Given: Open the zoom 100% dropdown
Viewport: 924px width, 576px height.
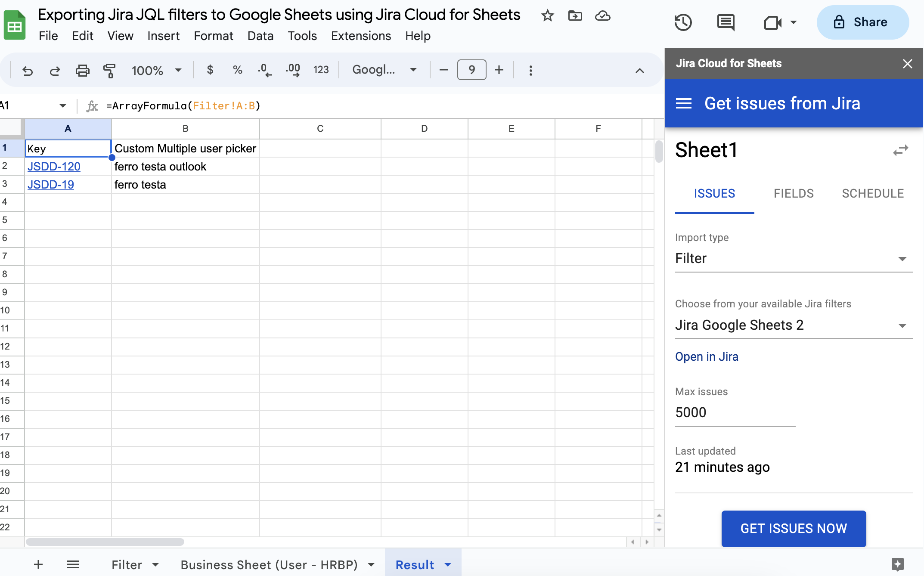Looking at the screenshot, I should coord(157,70).
